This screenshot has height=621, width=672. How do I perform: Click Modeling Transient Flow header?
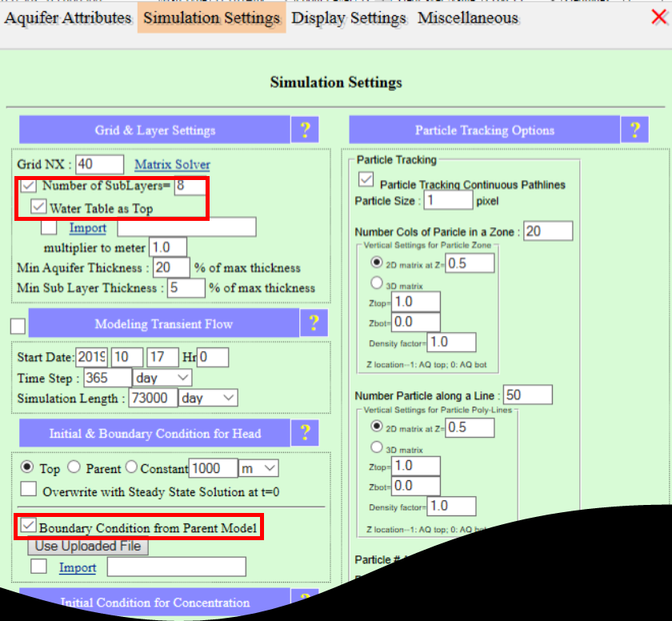tap(164, 323)
